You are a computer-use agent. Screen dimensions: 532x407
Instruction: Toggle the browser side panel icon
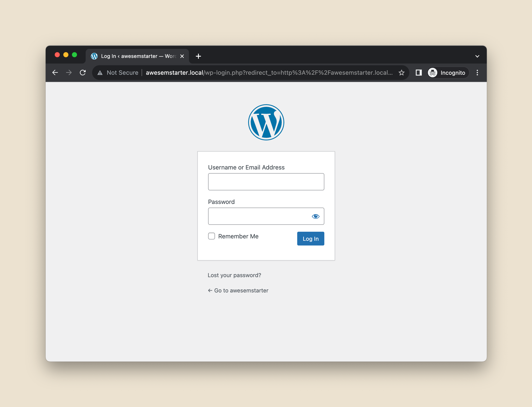click(418, 72)
